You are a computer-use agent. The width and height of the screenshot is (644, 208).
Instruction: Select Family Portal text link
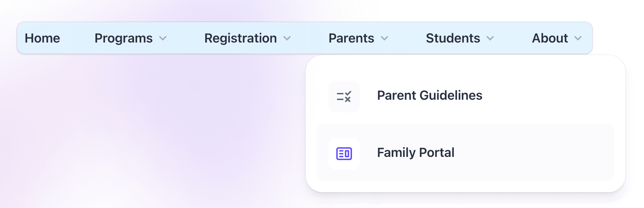click(x=416, y=153)
